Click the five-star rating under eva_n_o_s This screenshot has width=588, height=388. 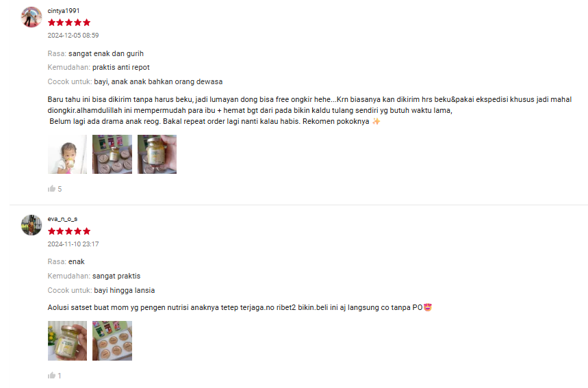[x=69, y=231]
